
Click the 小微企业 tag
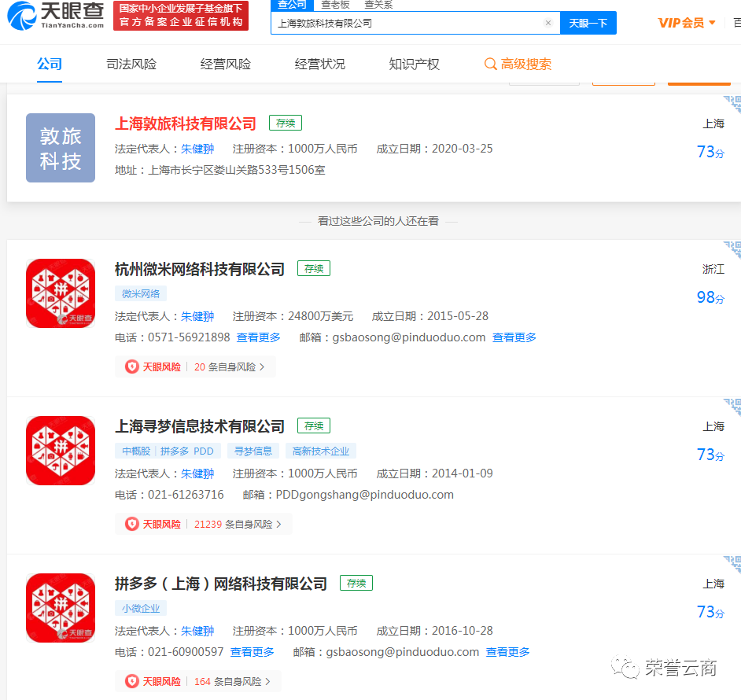[141, 608]
